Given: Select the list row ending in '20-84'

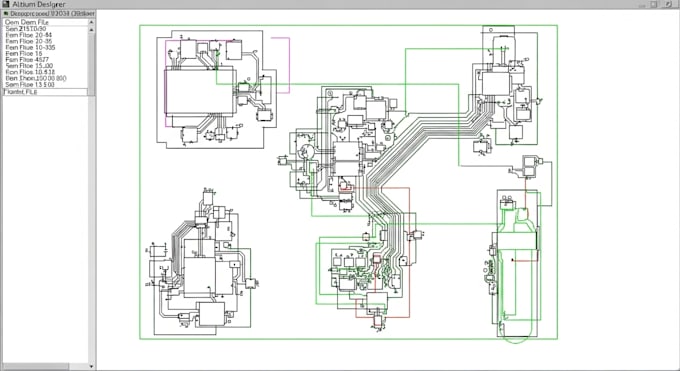Looking at the screenshot, I should (x=45, y=35).
